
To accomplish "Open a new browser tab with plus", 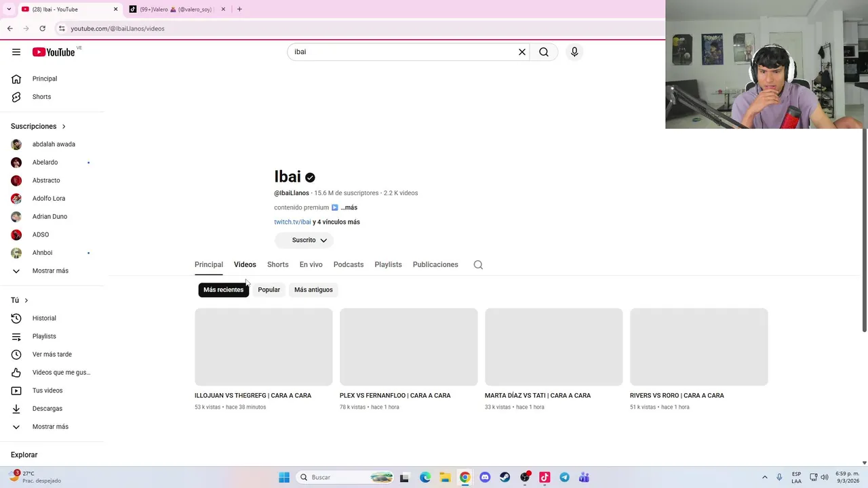I will pos(239,9).
